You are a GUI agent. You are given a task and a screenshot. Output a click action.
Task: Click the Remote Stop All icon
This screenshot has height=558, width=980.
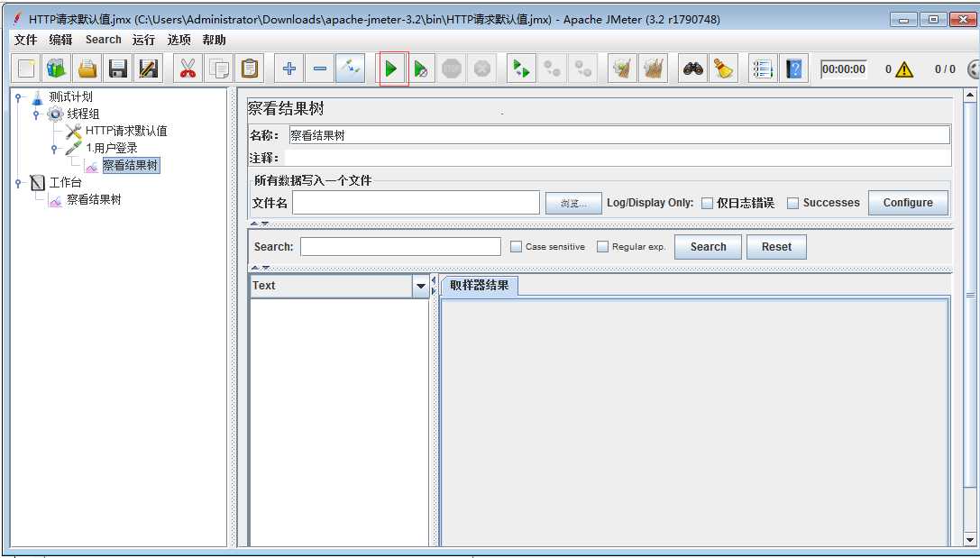pos(552,69)
